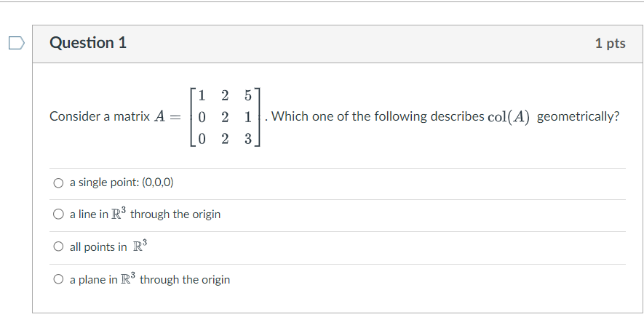Viewport: 644px width, 325px height.
Task: Click the top-right entry 5 of matrix A
Action: 247,96
